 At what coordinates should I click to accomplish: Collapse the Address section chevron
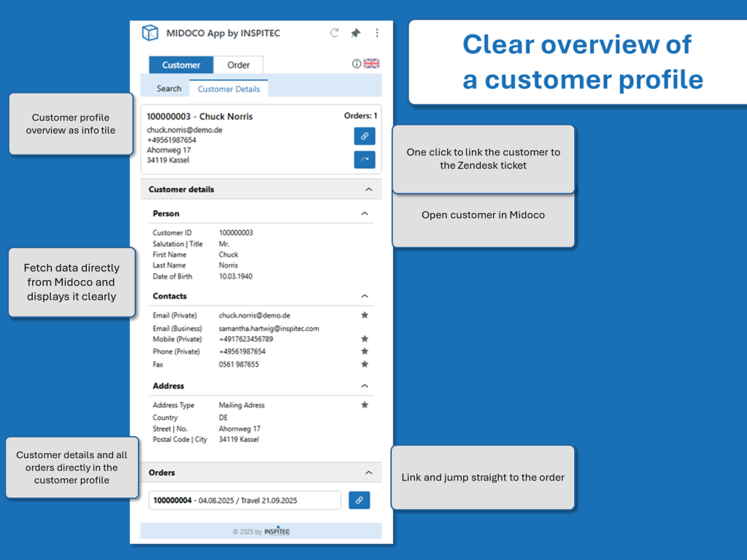(x=365, y=386)
